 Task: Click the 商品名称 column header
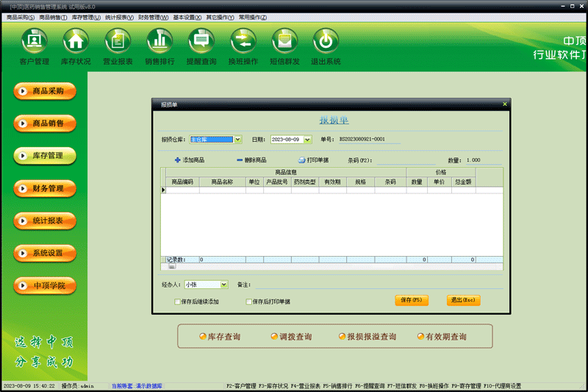tap(223, 182)
